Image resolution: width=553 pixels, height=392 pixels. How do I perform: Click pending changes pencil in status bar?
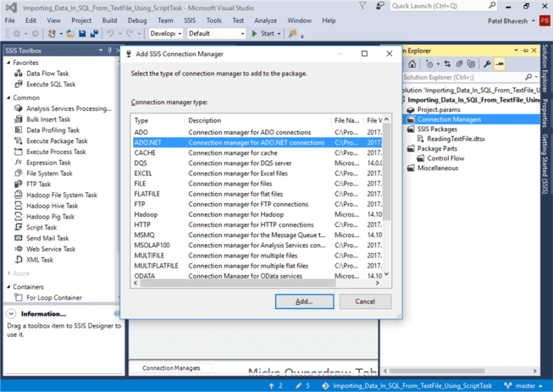pos(303,386)
